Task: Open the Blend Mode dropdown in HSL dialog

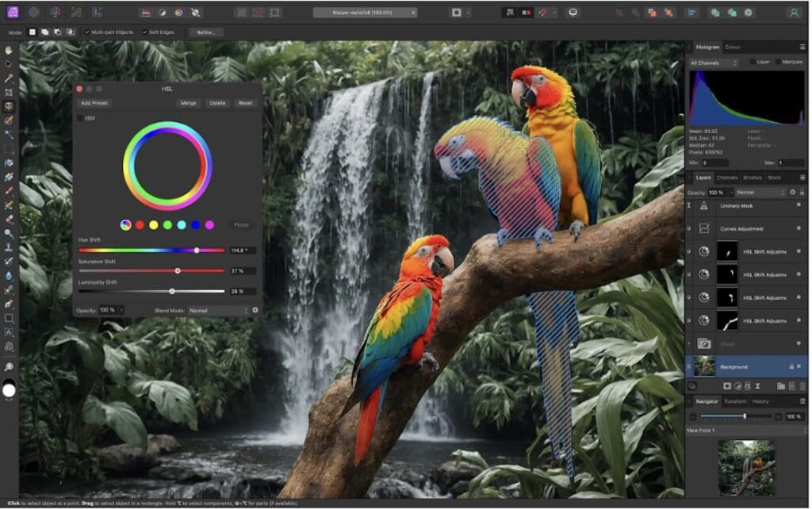Action: coord(218,310)
